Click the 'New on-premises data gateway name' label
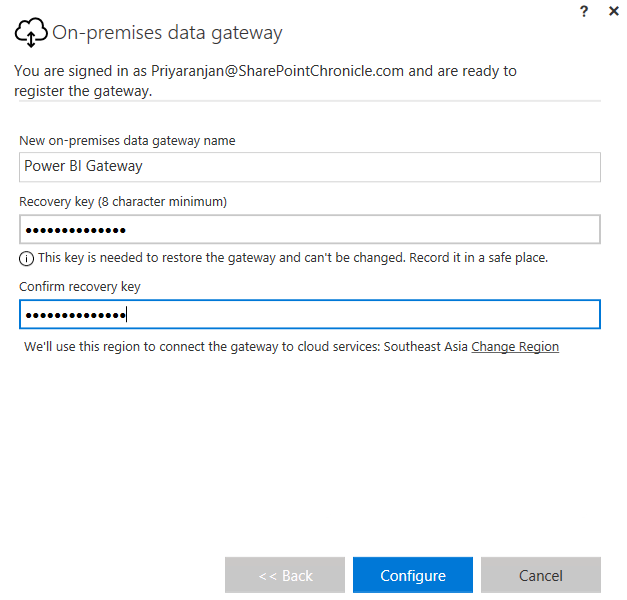 click(127, 141)
